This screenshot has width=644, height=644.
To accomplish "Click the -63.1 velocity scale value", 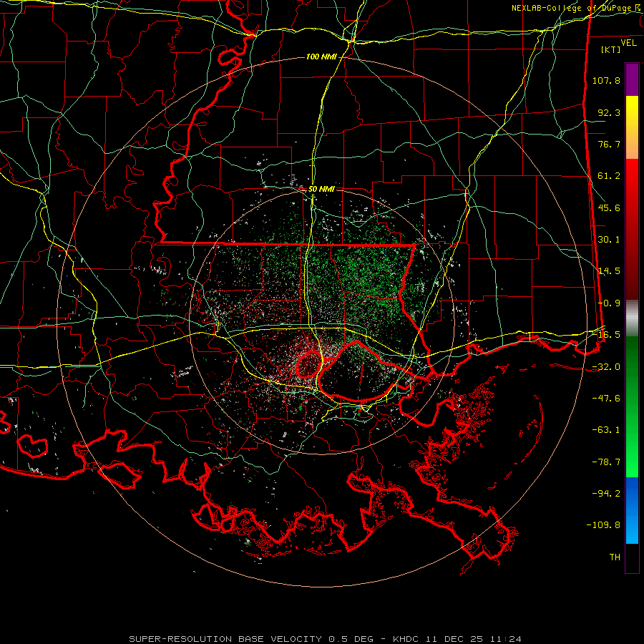I will [606, 429].
